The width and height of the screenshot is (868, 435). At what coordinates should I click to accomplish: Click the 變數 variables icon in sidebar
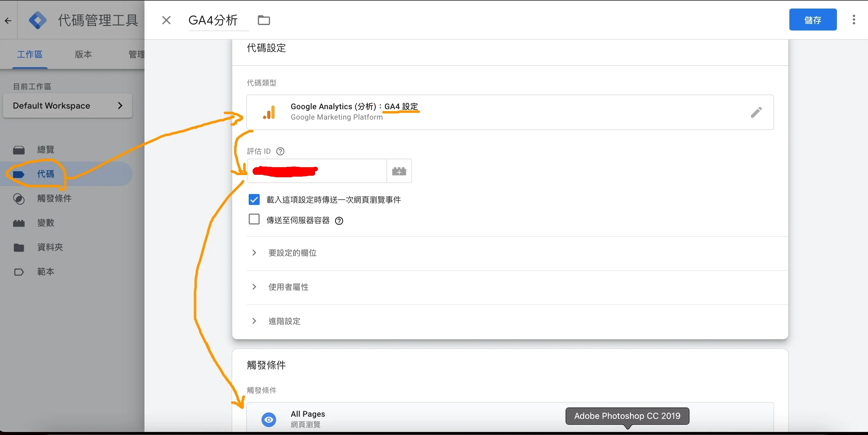tap(19, 223)
